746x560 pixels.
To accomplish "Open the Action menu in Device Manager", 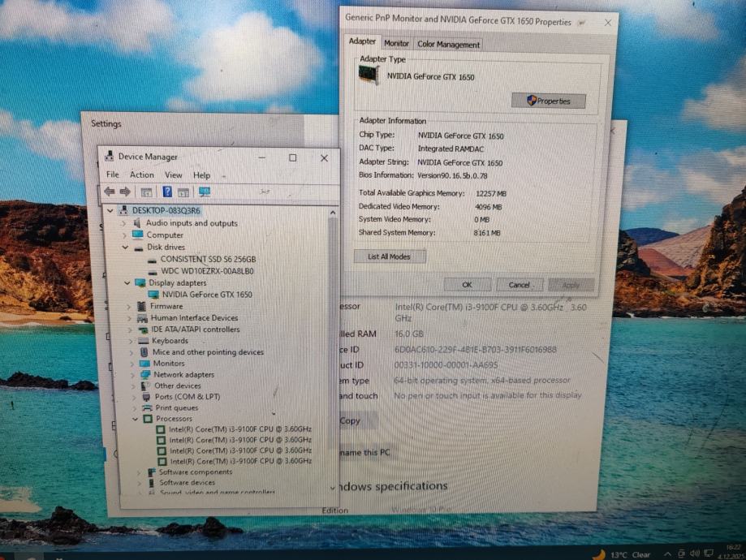I will 142,174.
